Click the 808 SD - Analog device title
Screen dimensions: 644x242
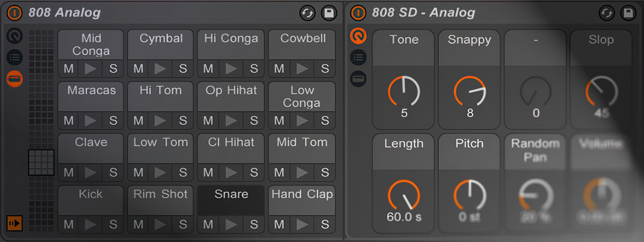(x=423, y=13)
